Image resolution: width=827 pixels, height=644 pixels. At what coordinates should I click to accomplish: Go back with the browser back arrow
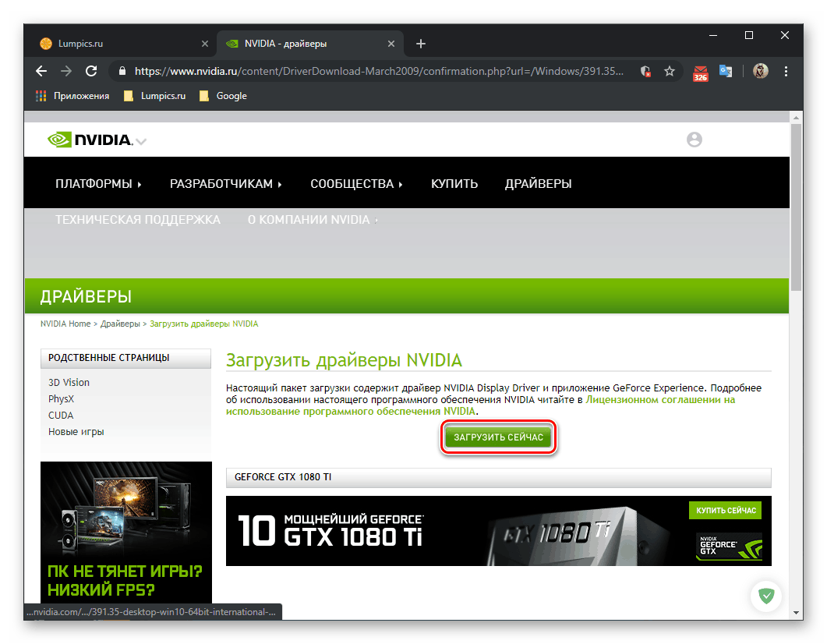[x=41, y=71]
